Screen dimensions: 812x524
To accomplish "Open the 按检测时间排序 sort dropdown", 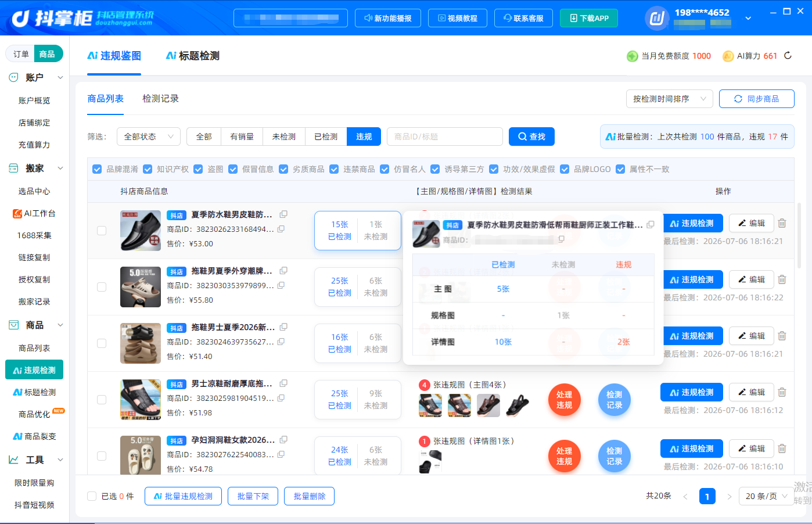I will click(669, 99).
